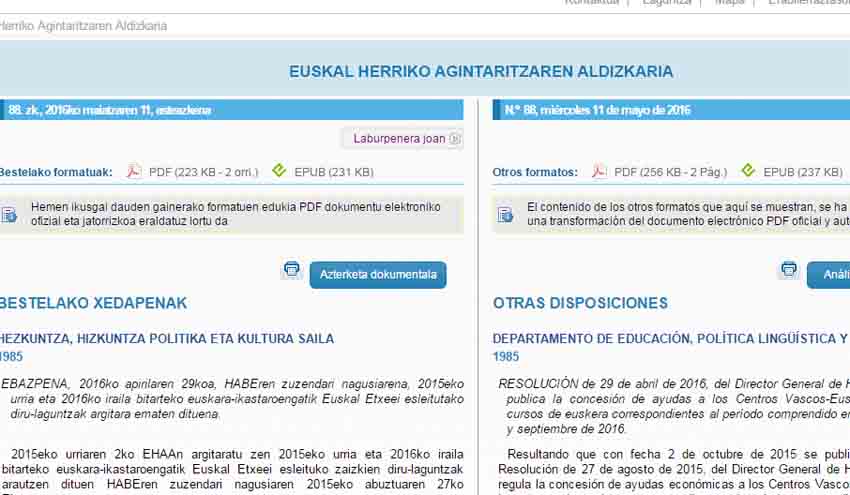Click the Mapa top menu link
The height and width of the screenshot is (495, 850).
click(730, 2)
